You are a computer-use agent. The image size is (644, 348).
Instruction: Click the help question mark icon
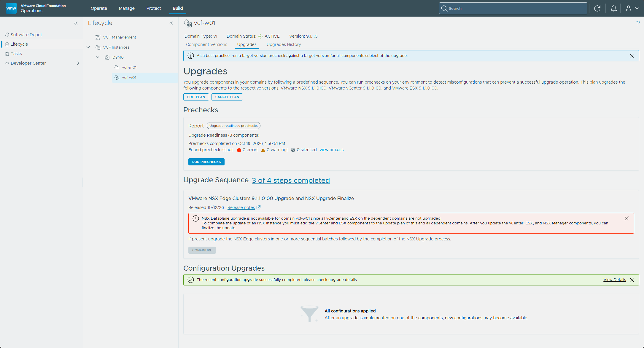coord(638,23)
